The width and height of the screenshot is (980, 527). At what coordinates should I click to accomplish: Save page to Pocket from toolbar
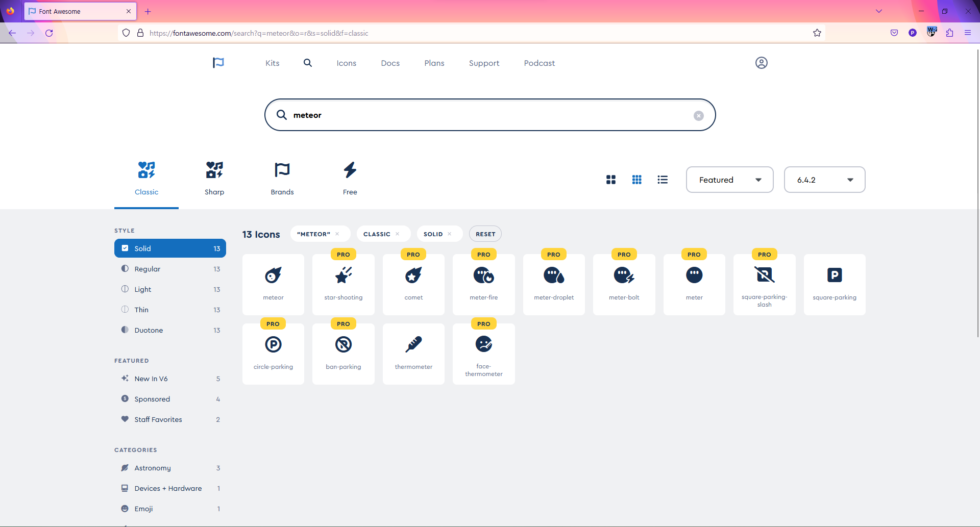[x=894, y=33]
